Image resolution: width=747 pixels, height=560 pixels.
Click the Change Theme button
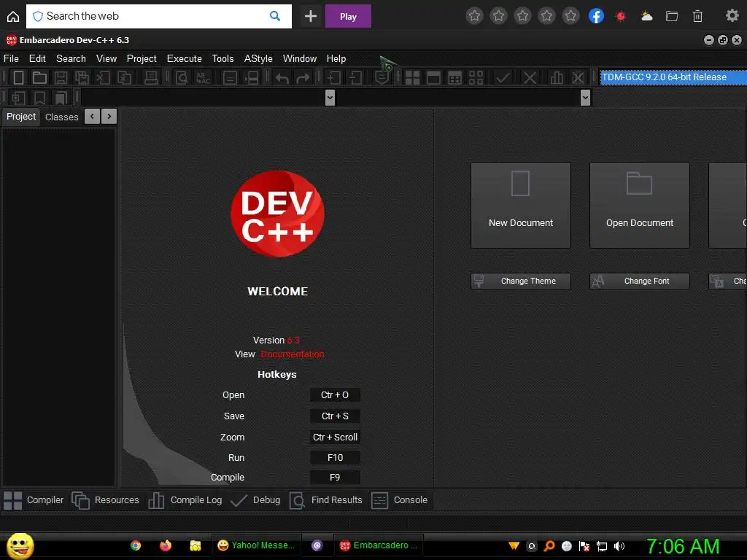click(x=521, y=281)
